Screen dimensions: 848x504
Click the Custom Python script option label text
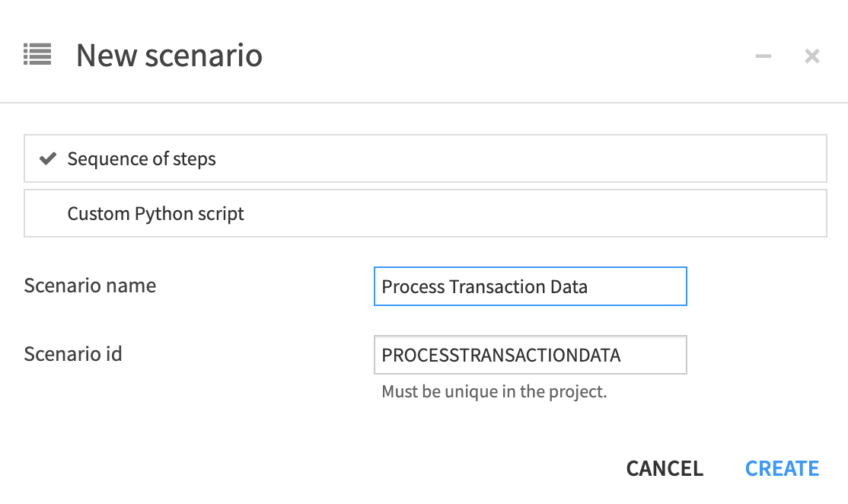point(155,213)
